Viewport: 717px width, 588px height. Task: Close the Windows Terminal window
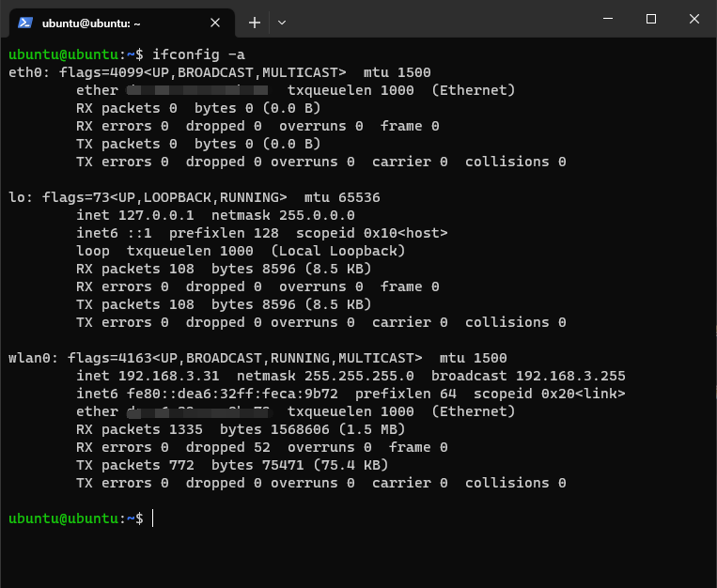point(694,19)
